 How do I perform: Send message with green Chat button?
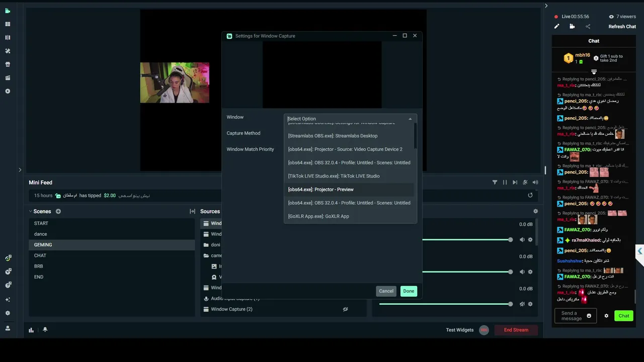624,316
